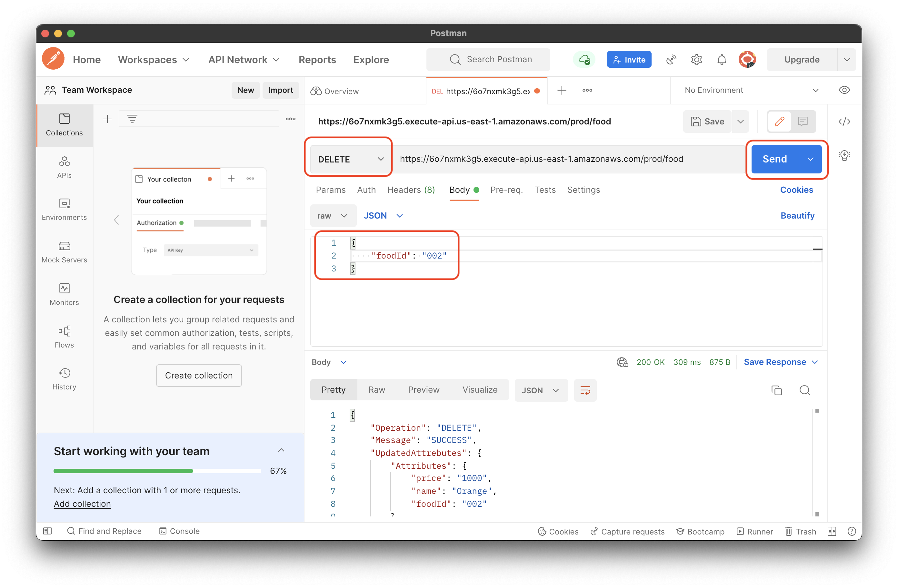Open the Overview tab
Screen dimensions: 898x588
tap(335, 91)
